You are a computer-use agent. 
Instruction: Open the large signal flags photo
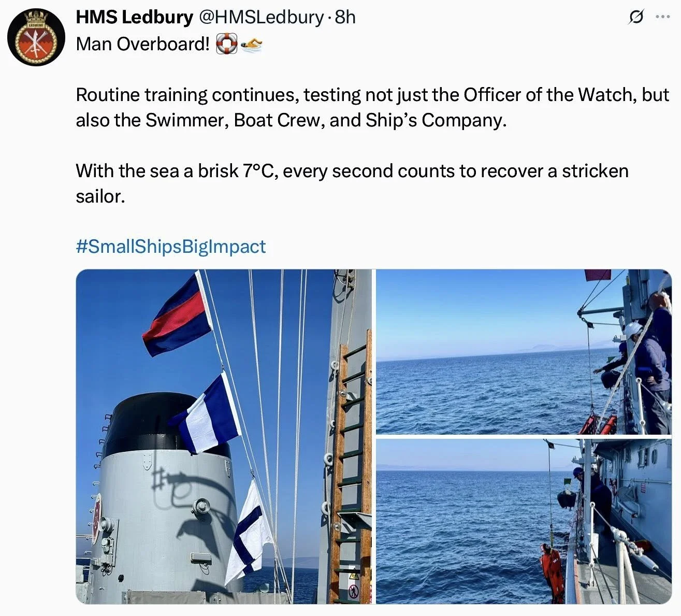[224, 436]
